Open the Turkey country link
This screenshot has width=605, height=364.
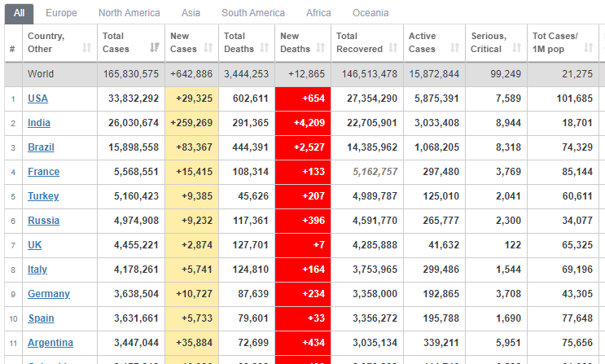[x=43, y=196]
